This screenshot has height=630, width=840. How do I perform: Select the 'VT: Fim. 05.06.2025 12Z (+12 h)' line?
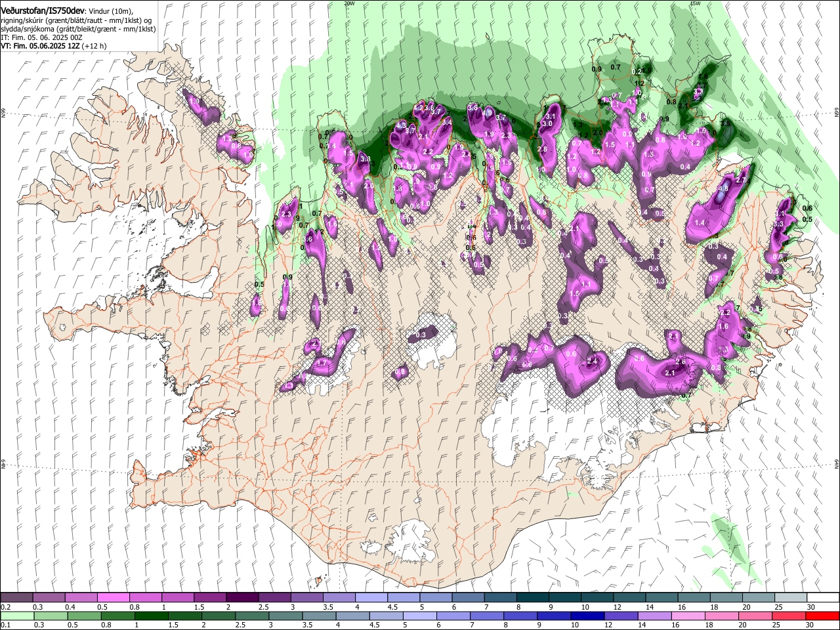(x=53, y=47)
